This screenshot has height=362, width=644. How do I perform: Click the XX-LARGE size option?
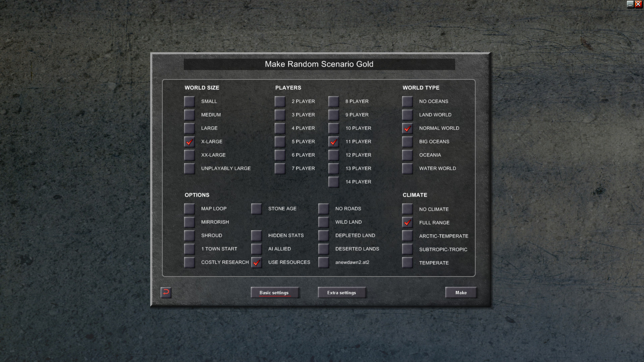(189, 155)
